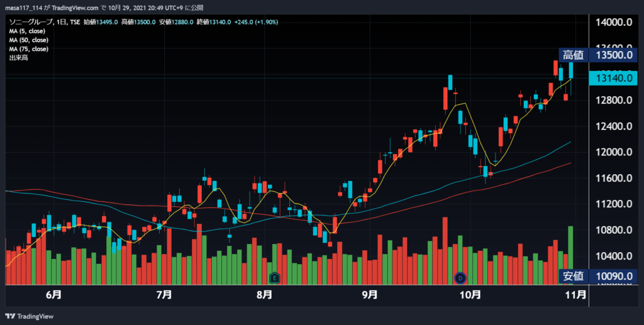Click the +245.0 (+1.90%) change value
This screenshot has width=644, height=325.
click(257, 22)
